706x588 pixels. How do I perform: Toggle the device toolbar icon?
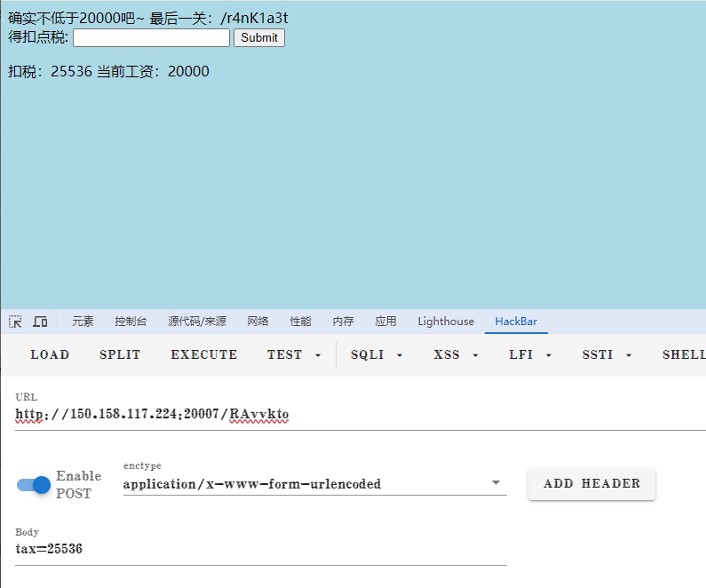pyautogui.click(x=40, y=322)
